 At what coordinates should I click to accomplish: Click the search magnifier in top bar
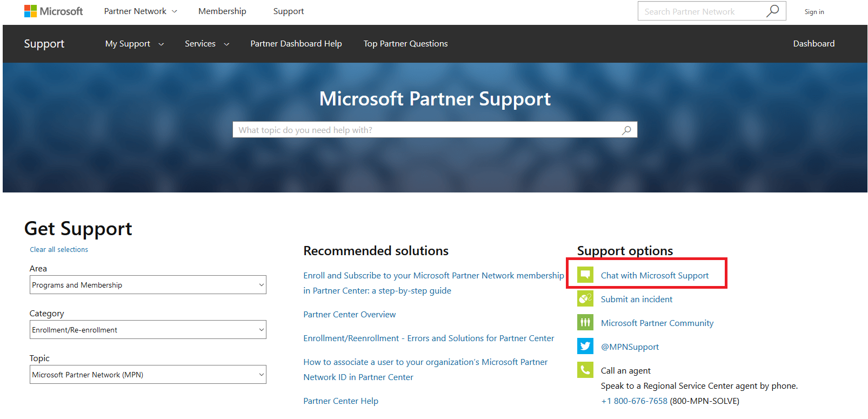[x=773, y=11]
